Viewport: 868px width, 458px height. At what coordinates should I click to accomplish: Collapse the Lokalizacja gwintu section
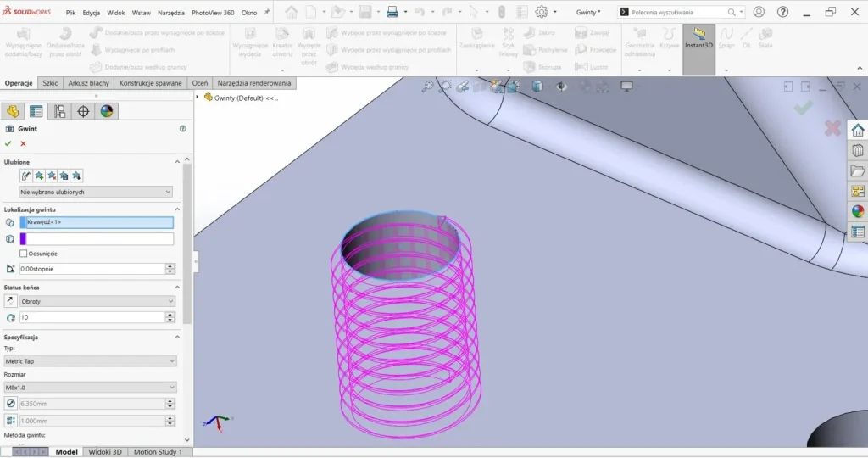[177, 209]
